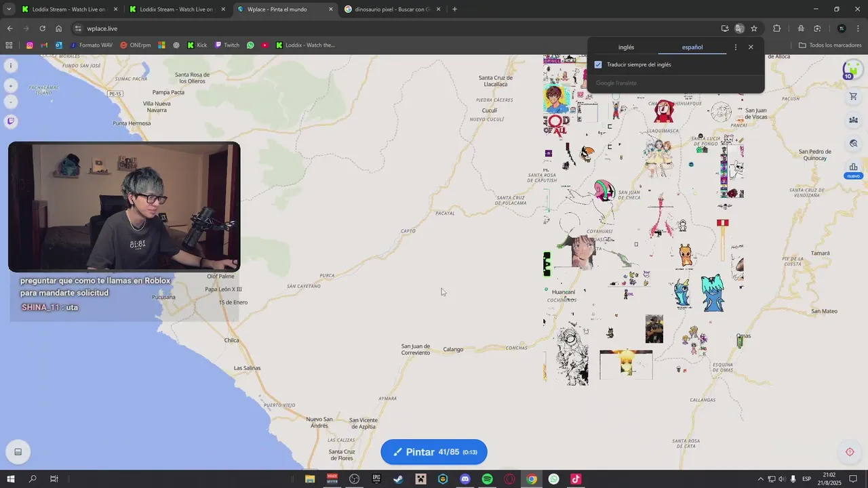The image size is (868, 488).
Task: Open translate popup options three-dot menu
Action: pos(736,47)
